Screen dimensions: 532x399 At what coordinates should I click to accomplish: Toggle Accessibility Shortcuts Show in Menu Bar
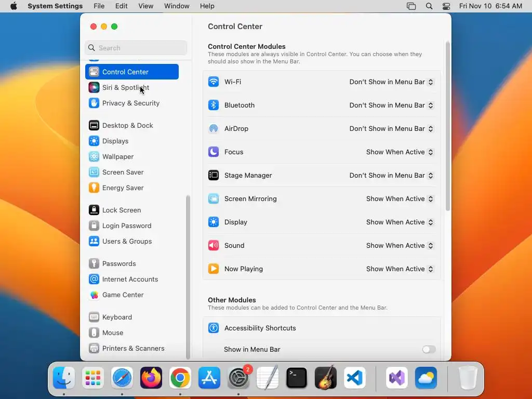(x=429, y=350)
